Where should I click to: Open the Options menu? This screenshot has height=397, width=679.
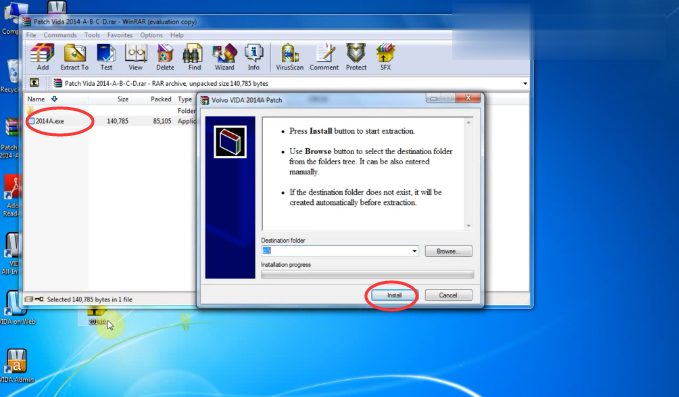pos(151,35)
